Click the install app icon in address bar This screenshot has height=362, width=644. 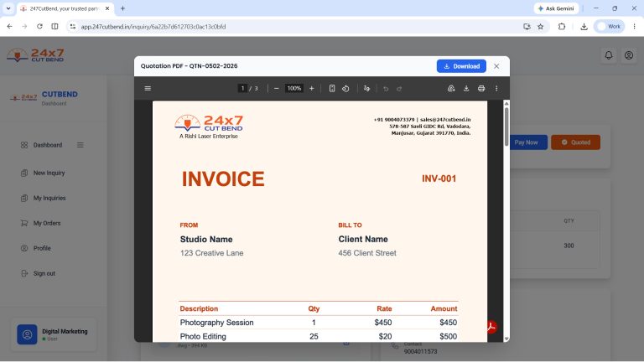point(527,26)
